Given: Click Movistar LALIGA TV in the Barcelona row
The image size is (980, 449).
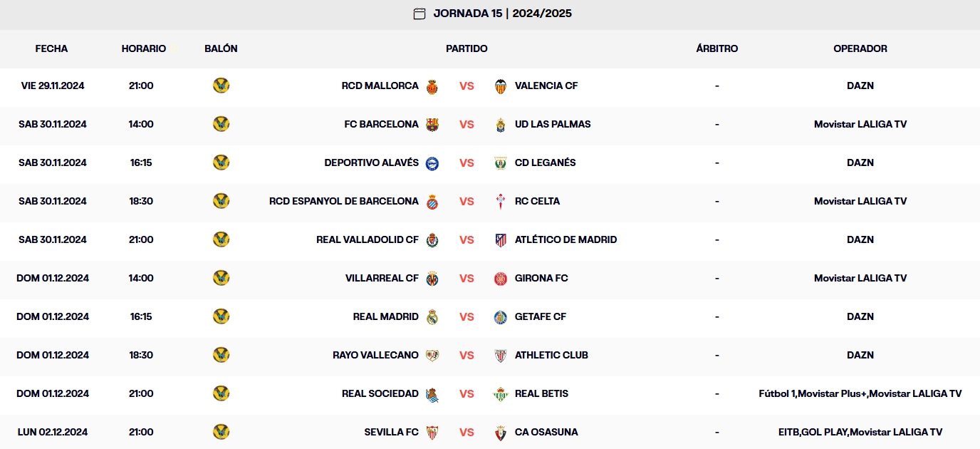Looking at the screenshot, I should pos(860,124).
